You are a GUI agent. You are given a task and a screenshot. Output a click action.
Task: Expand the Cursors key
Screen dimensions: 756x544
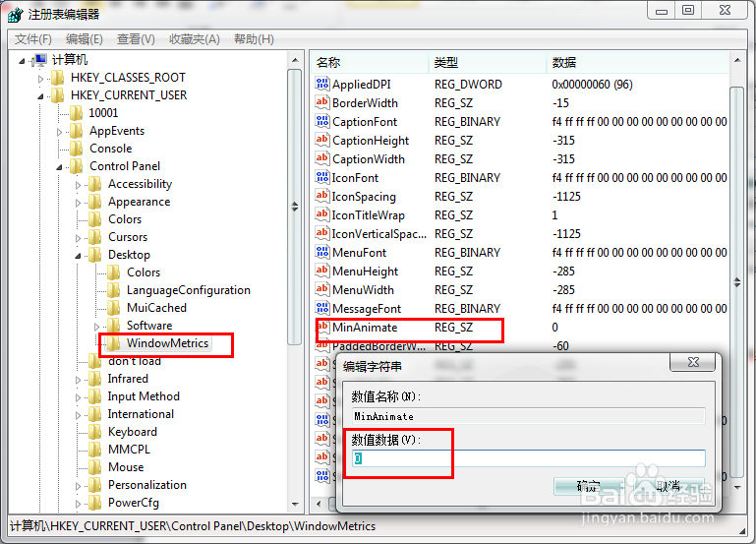pyautogui.click(x=78, y=238)
